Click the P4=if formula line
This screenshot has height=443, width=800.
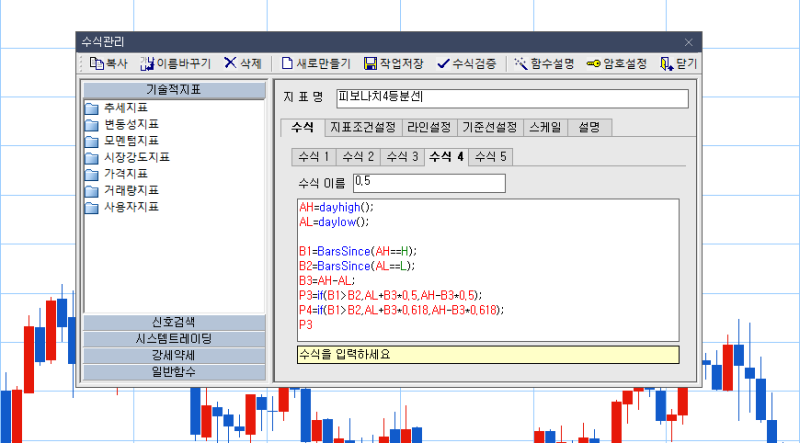[x=402, y=310]
